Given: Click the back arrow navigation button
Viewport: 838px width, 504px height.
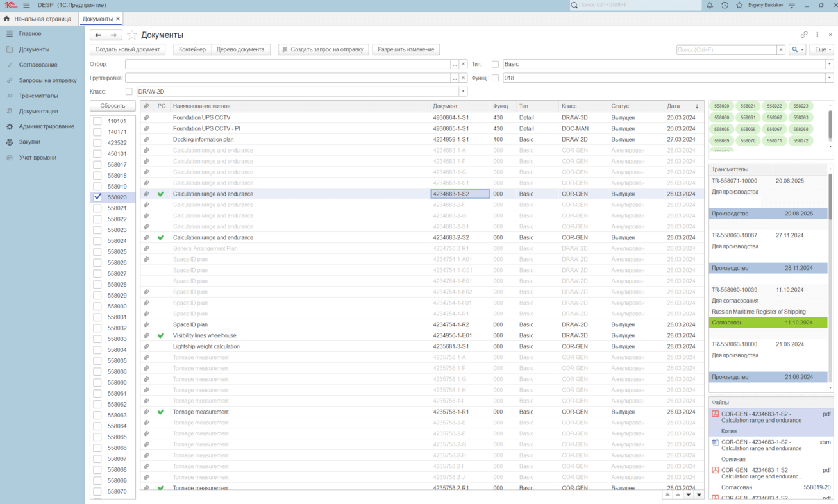Looking at the screenshot, I should (x=98, y=35).
